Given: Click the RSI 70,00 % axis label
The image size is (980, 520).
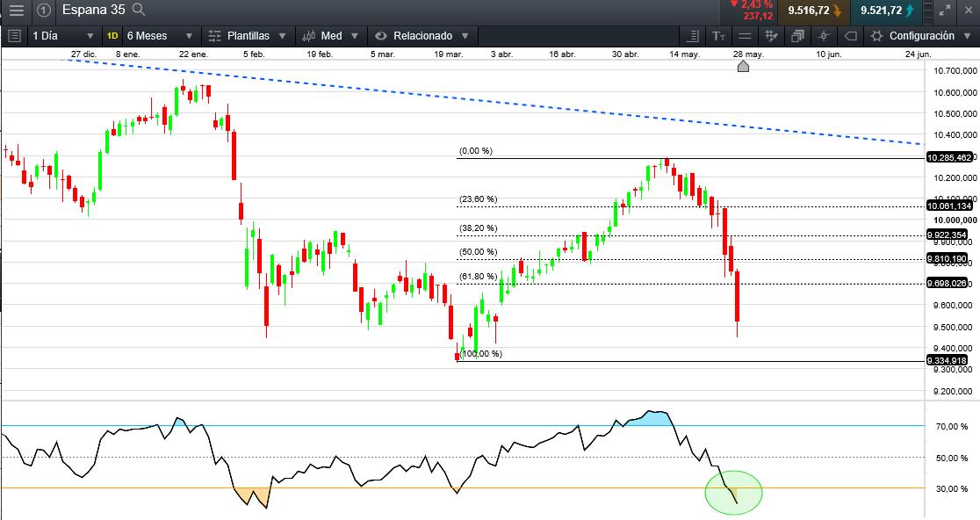Looking at the screenshot, I should 952,427.
